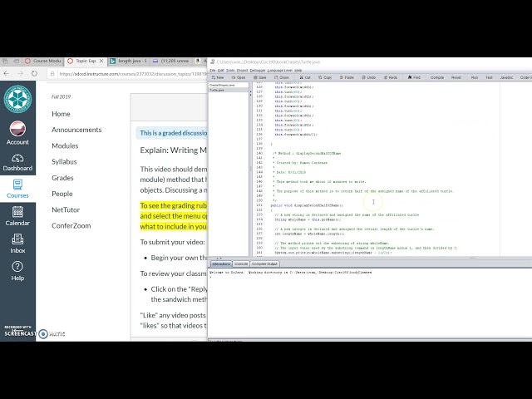Click the New button in DrJava toolbar
Image resolution: width=532 pixels, height=399 pixels.
(218, 77)
